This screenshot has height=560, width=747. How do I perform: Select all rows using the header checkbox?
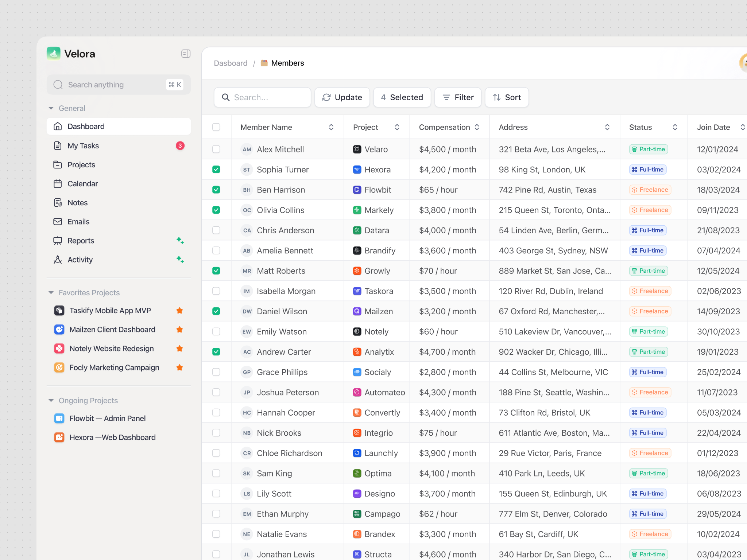coord(216,127)
